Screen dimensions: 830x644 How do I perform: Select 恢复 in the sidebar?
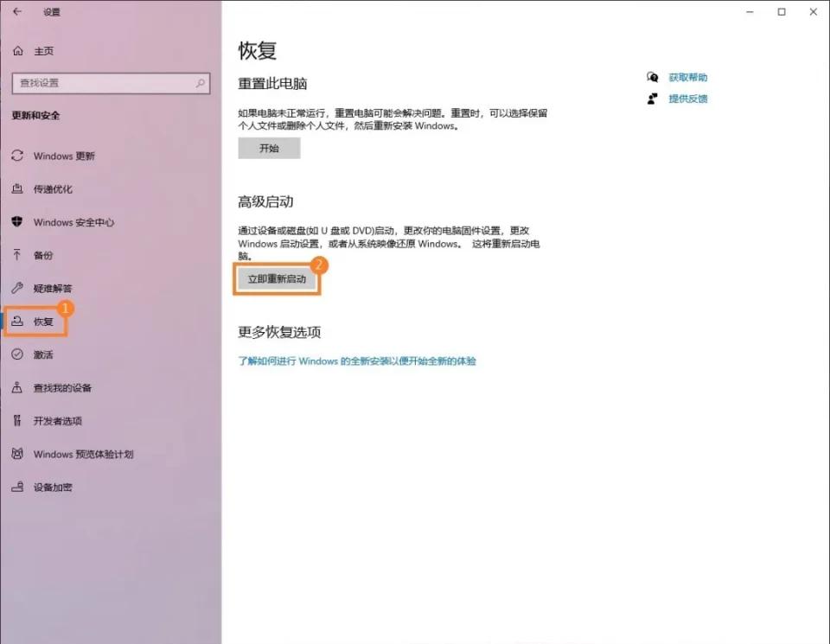[36, 321]
